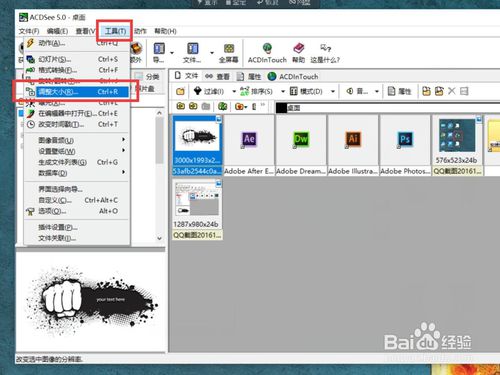
Task: Click the copy-to folder icon after 属性
Action: (426, 91)
